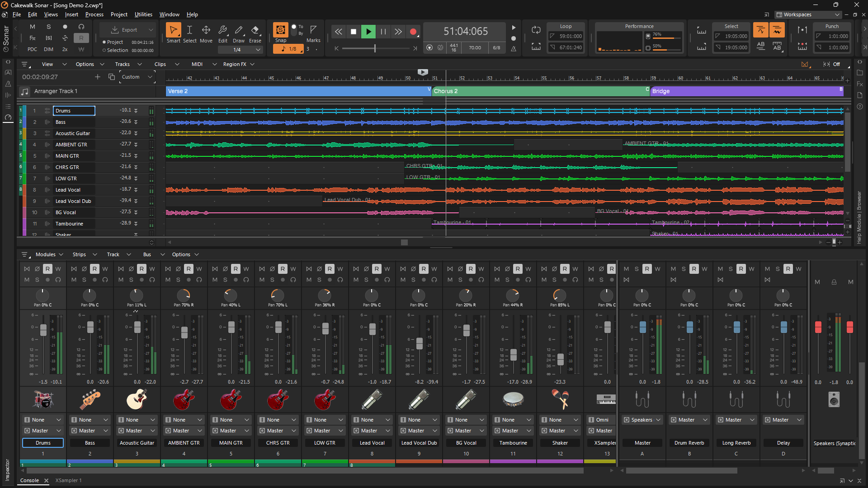Toggle Read automation on Acoustic Guitar strip
868x488 pixels.
tap(142, 269)
